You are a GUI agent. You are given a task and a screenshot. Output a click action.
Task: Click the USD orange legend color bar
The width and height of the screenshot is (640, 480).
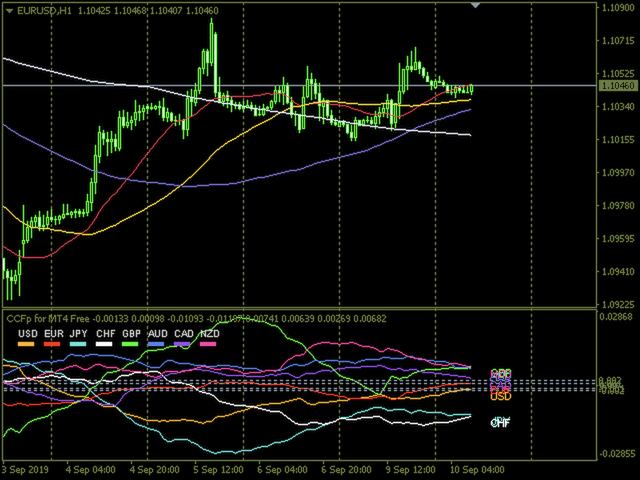pyautogui.click(x=27, y=344)
